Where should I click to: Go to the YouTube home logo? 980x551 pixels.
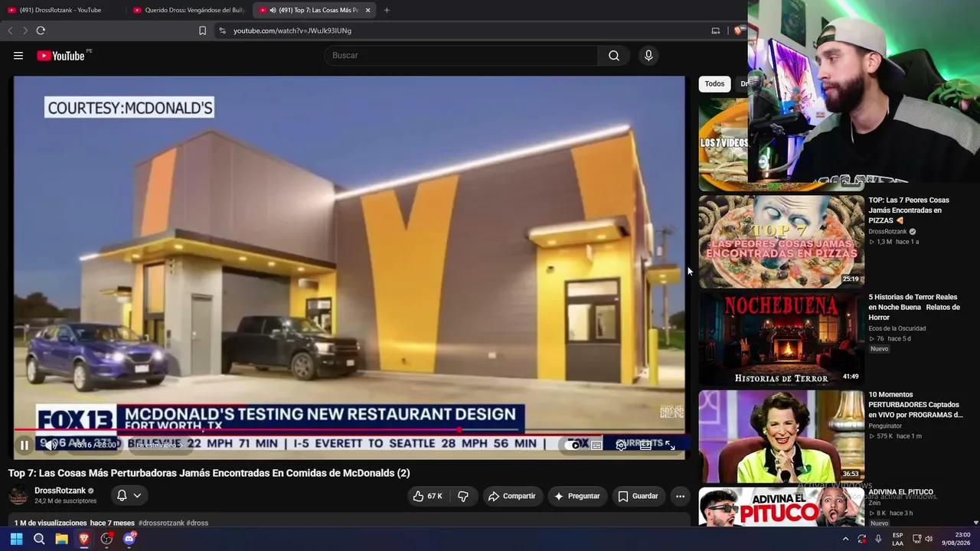coord(60,56)
